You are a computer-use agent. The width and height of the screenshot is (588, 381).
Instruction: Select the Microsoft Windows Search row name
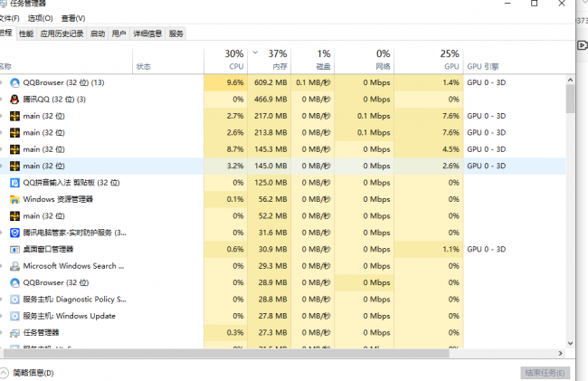[73, 266]
